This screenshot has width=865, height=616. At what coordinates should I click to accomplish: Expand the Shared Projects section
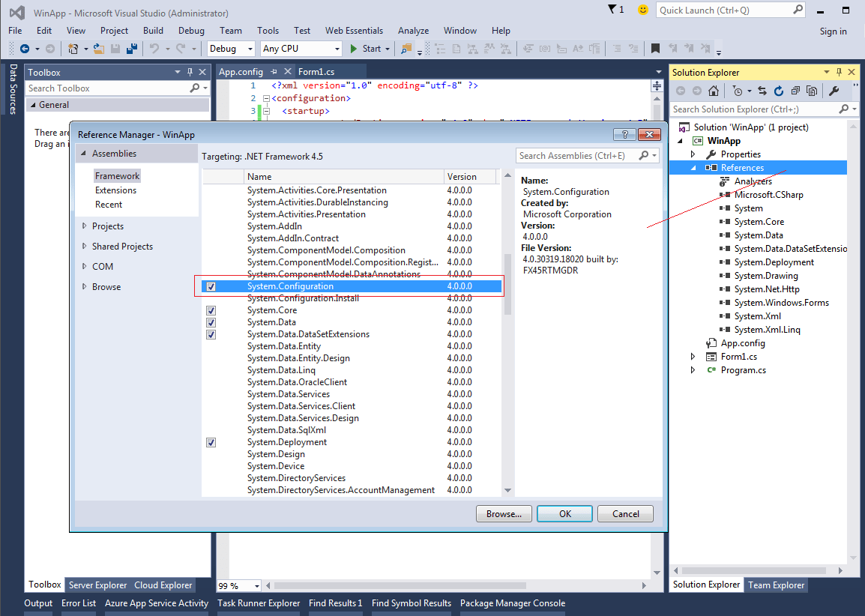[85, 246]
